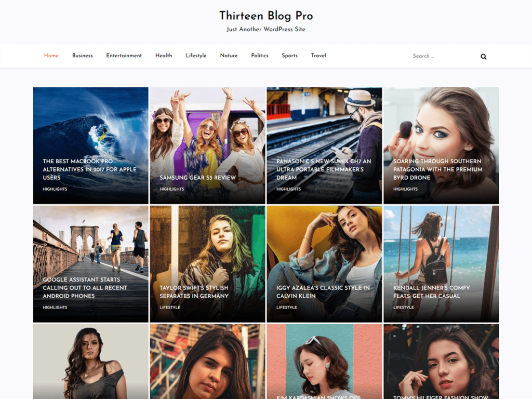Open the Google Assistant Android phones article
The image size is (532, 399).
click(85, 288)
